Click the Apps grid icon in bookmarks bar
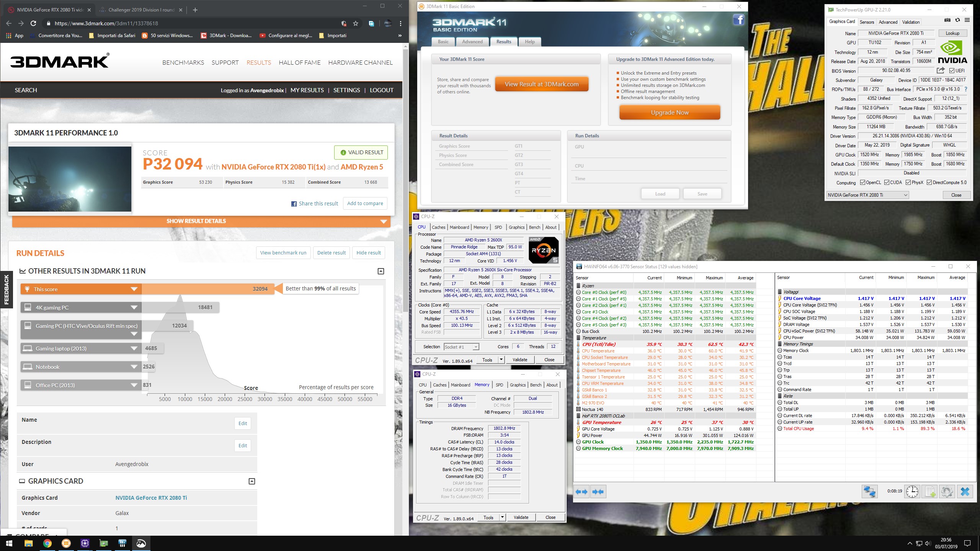 coord(9,36)
